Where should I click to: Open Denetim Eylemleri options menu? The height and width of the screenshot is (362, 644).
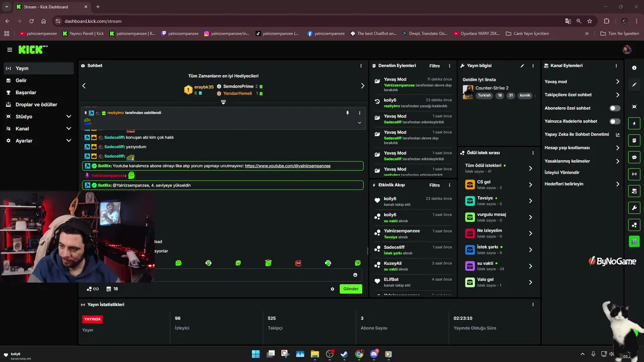(449, 66)
